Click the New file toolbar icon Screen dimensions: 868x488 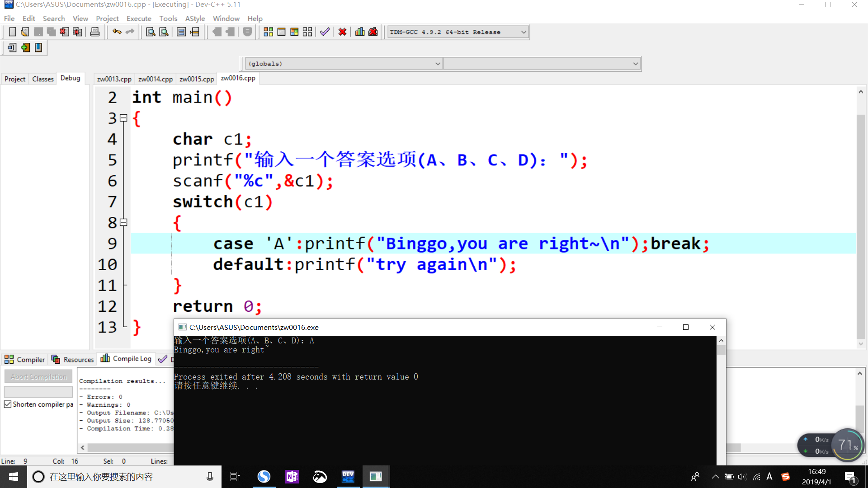[x=12, y=32]
